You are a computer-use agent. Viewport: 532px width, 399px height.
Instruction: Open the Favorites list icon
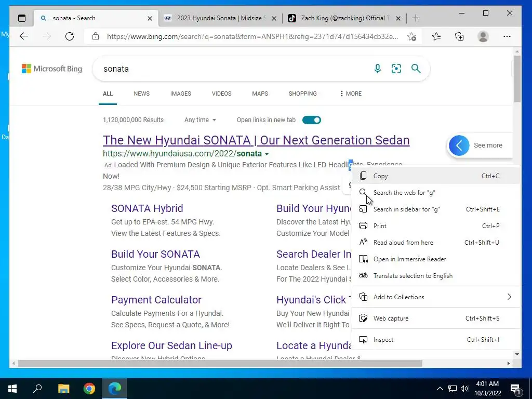tap(436, 36)
